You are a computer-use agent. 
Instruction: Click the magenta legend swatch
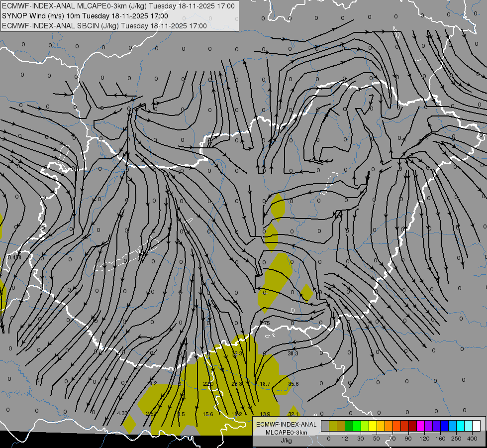420,426
